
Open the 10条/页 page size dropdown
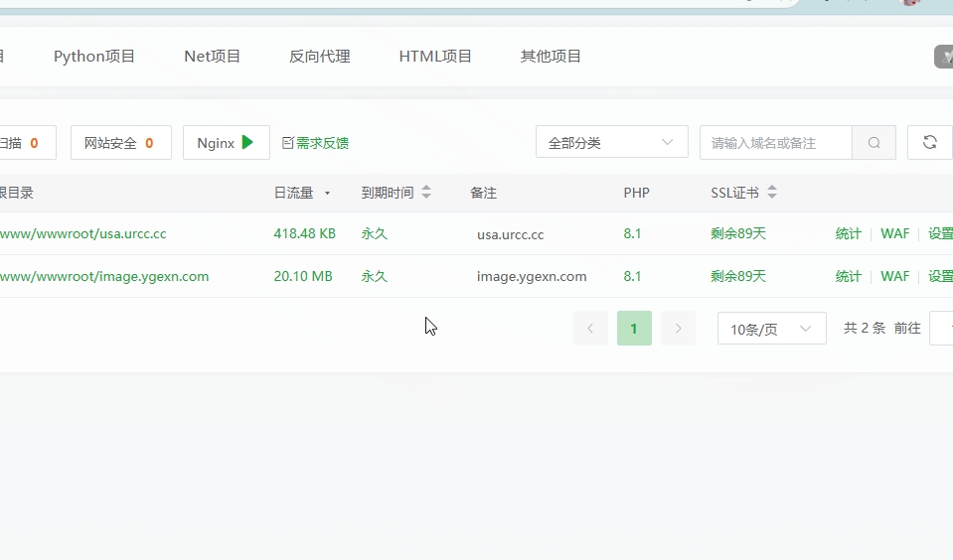click(x=771, y=329)
